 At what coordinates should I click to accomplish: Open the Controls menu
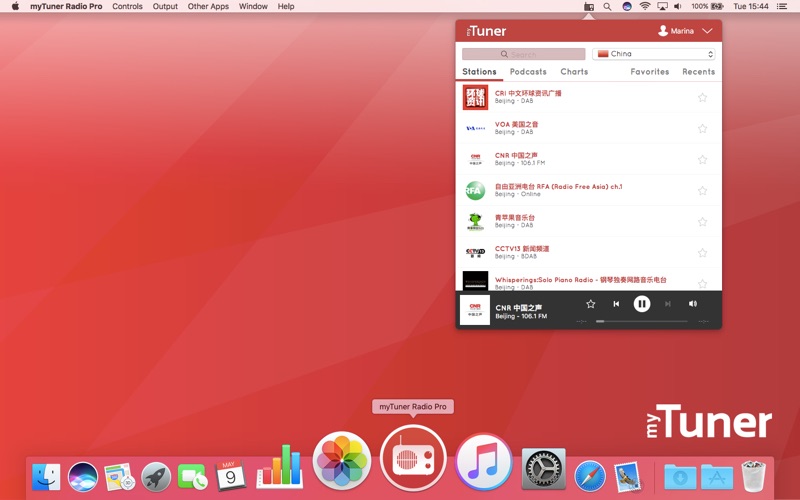pyautogui.click(x=128, y=7)
